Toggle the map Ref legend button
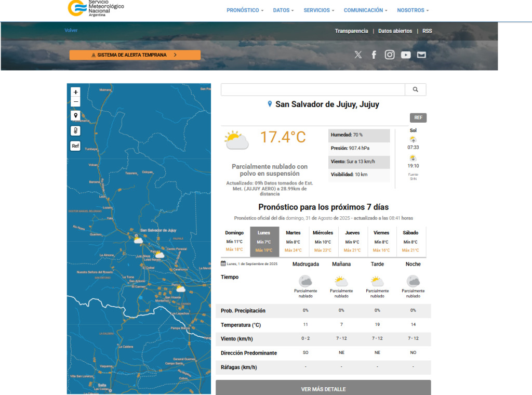The image size is (532, 395). 76,146
